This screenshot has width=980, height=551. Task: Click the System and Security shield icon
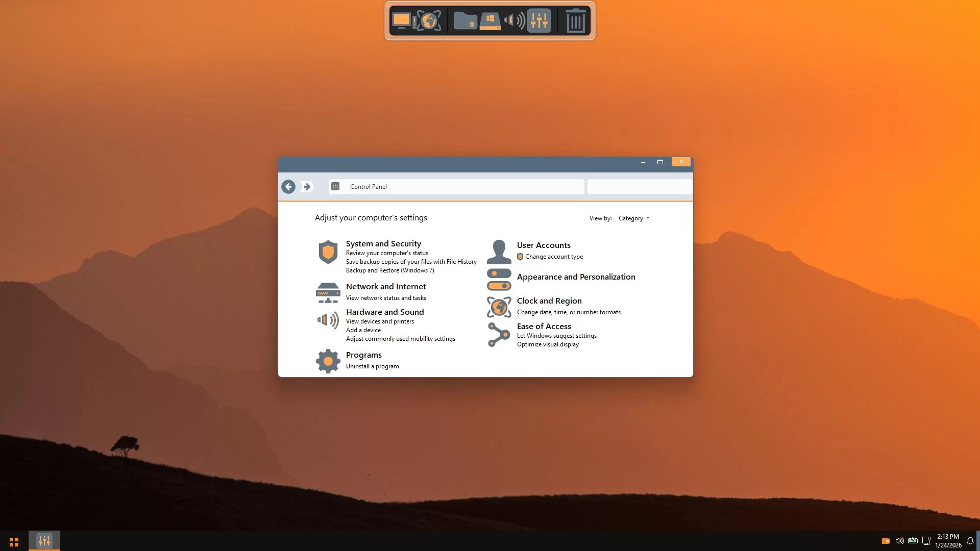coord(328,252)
